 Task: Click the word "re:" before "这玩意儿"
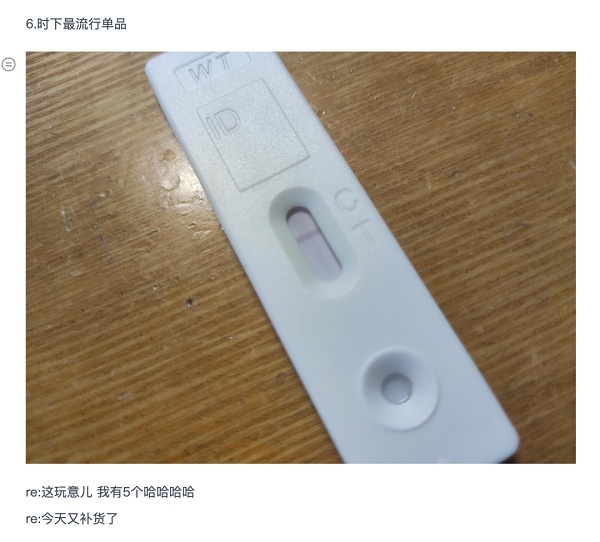point(33,492)
